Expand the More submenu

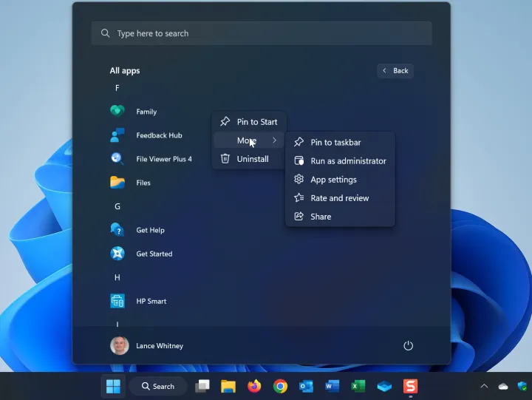pos(249,140)
